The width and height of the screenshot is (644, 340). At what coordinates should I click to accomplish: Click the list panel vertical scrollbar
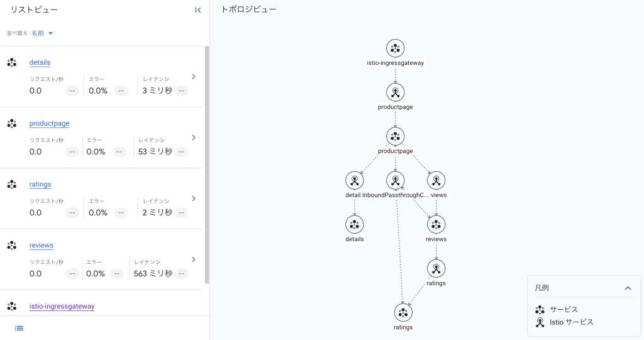point(207,164)
